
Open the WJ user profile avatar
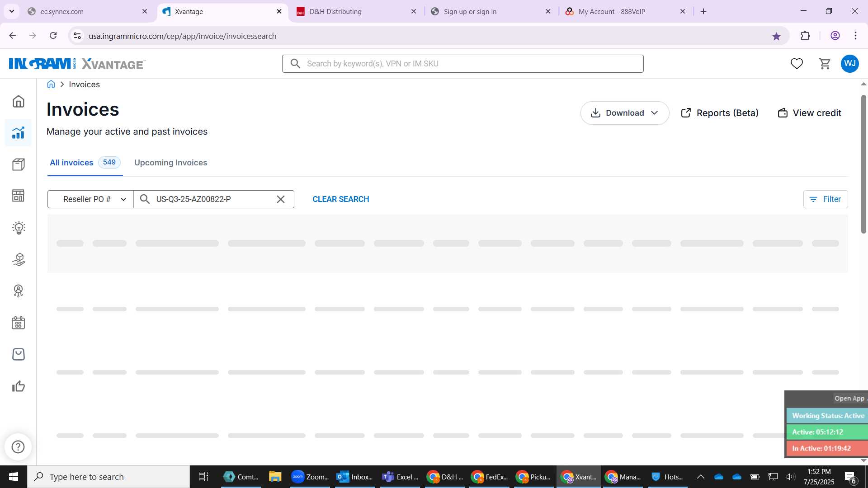click(850, 64)
